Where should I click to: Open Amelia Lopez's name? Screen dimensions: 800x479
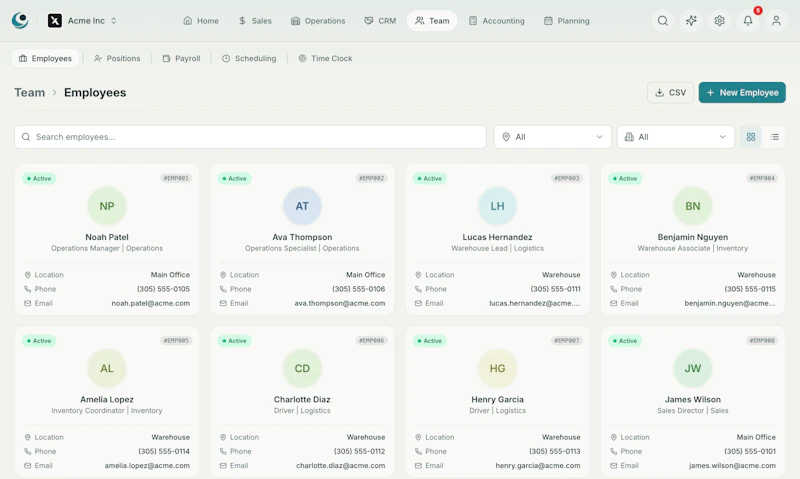(107, 399)
